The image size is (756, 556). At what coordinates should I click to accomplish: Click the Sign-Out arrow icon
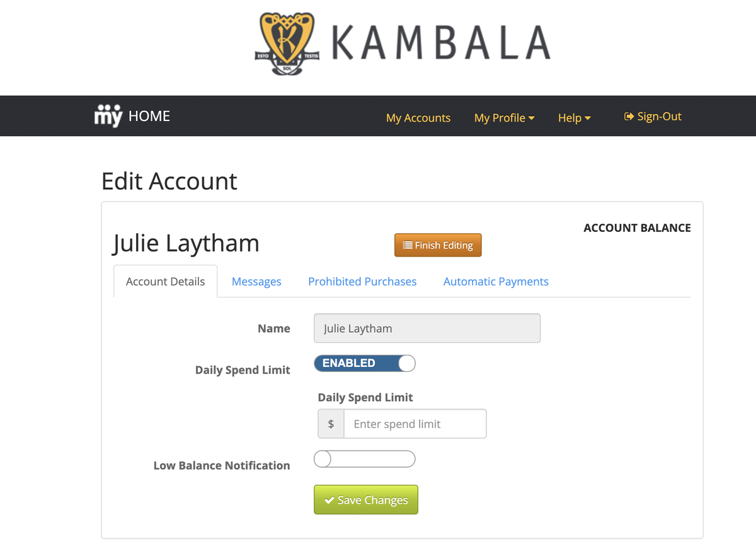click(629, 117)
